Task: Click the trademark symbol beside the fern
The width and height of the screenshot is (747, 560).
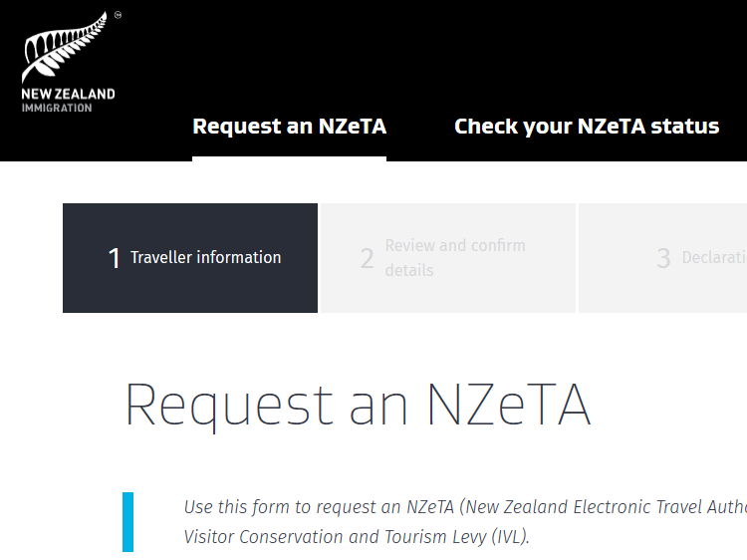Action: point(119,15)
